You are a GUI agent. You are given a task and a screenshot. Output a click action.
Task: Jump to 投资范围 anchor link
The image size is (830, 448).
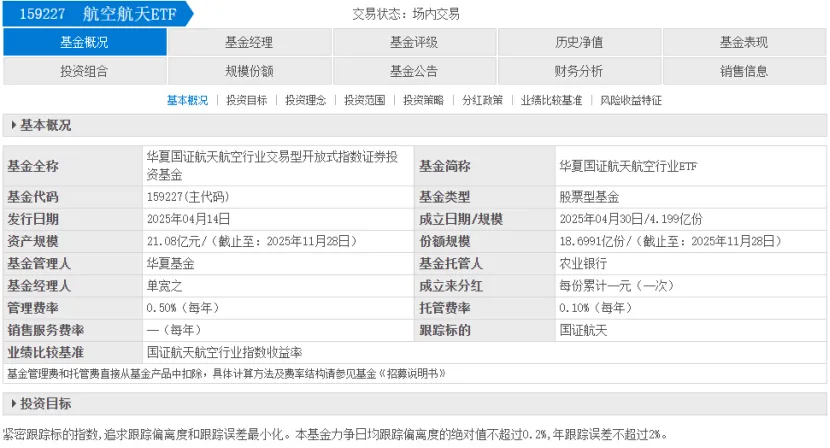(x=365, y=100)
